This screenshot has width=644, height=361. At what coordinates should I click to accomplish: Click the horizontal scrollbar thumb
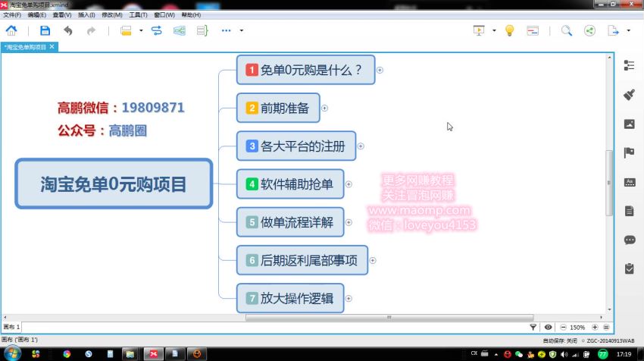(x=389, y=318)
